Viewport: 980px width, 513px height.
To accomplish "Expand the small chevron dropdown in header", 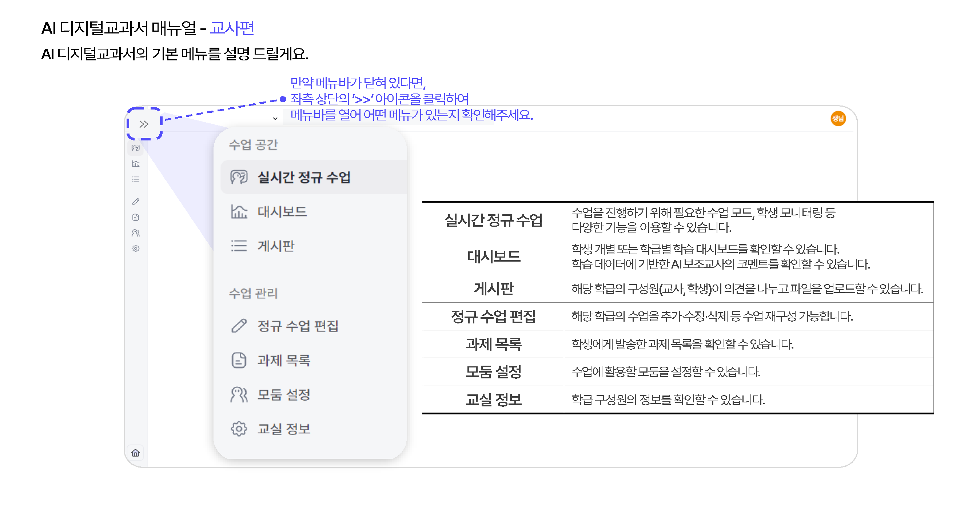I will pos(275,119).
